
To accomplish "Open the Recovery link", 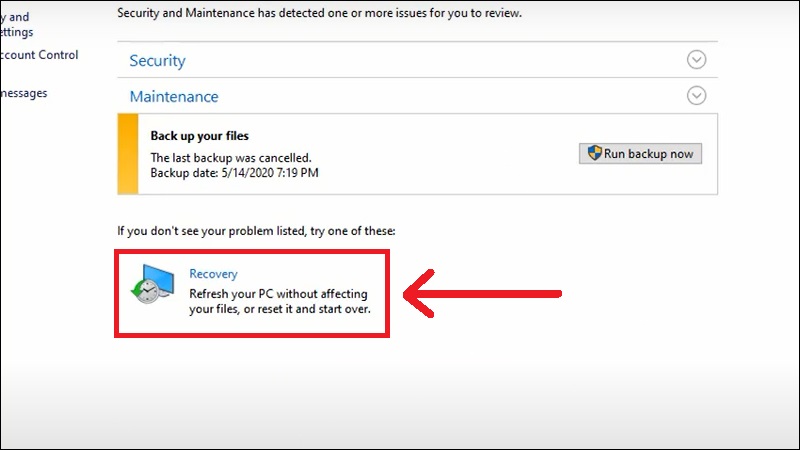I will (213, 273).
